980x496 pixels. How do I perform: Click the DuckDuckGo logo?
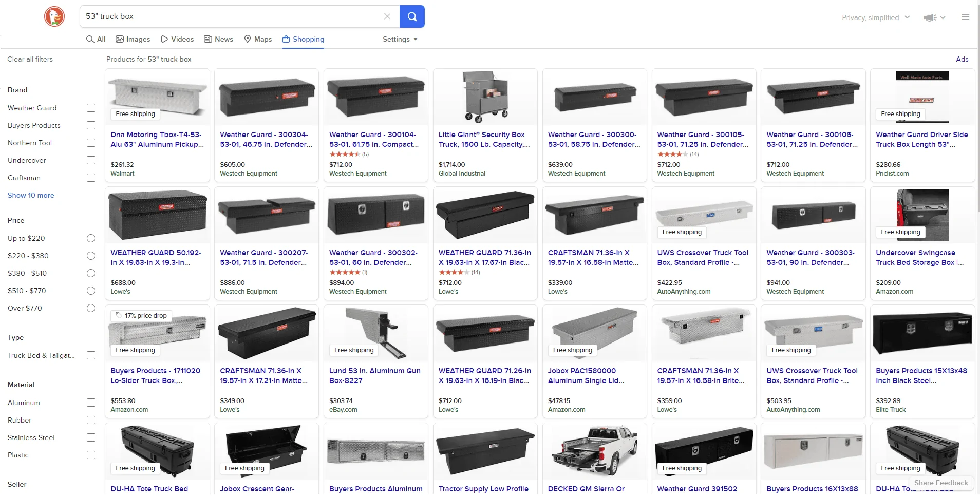point(54,16)
